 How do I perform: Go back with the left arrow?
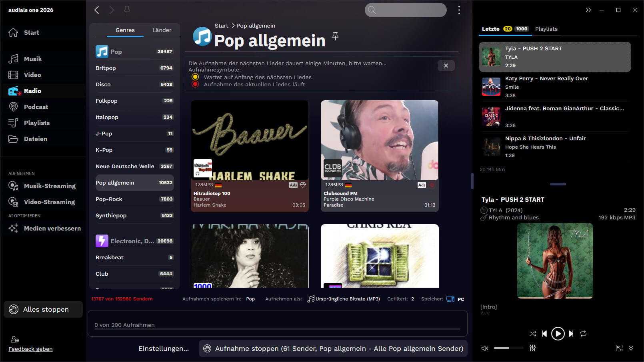coord(97,10)
